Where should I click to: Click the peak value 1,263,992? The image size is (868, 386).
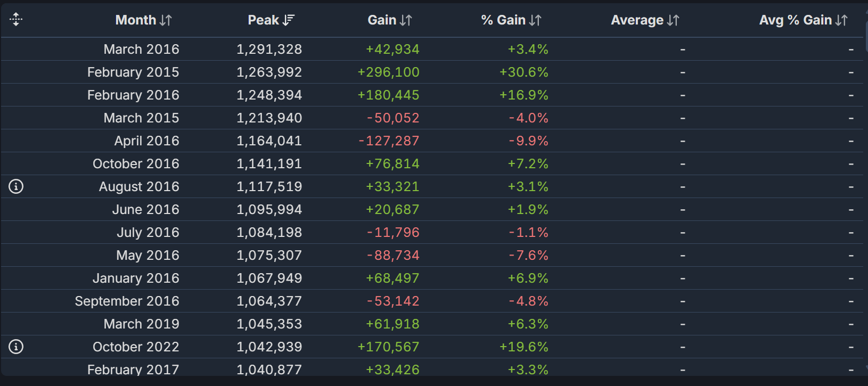click(x=269, y=72)
